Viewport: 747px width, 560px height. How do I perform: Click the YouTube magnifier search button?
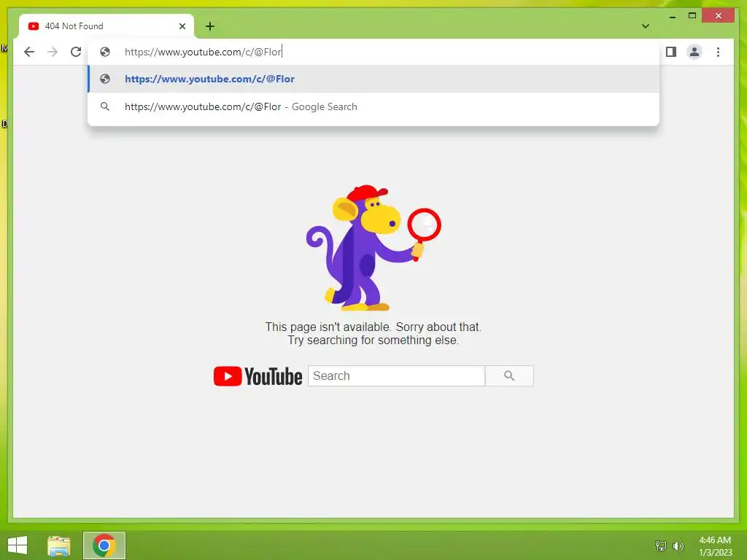(x=509, y=376)
